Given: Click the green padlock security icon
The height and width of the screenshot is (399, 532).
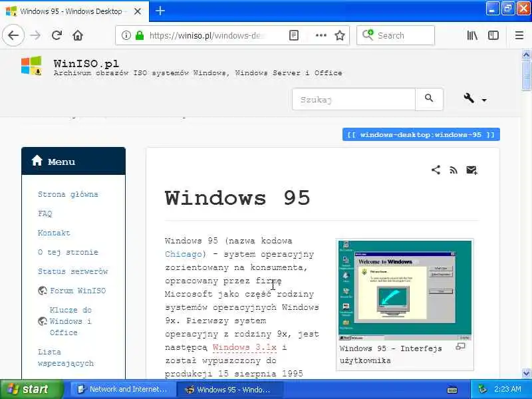Looking at the screenshot, I should pos(140,35).
